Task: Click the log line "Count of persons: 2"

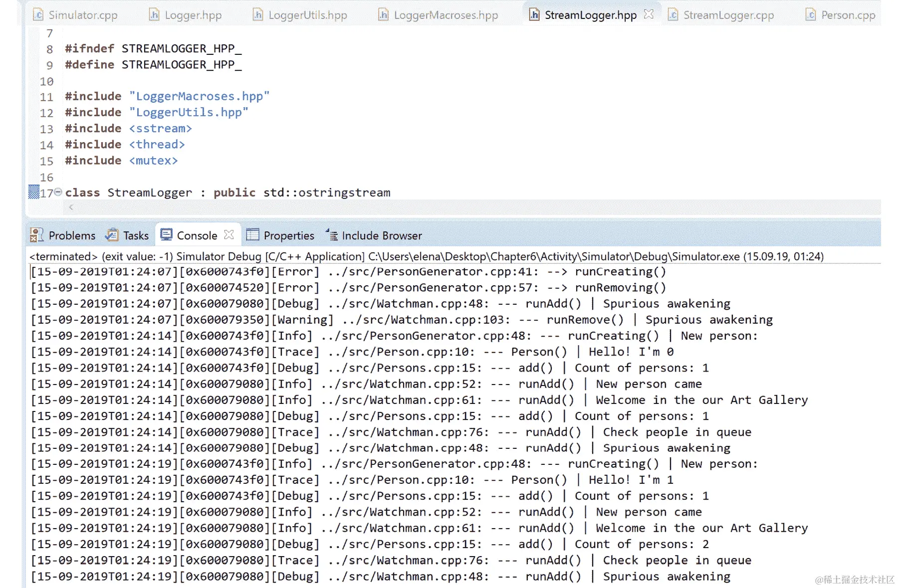Action: coord(370,544)
